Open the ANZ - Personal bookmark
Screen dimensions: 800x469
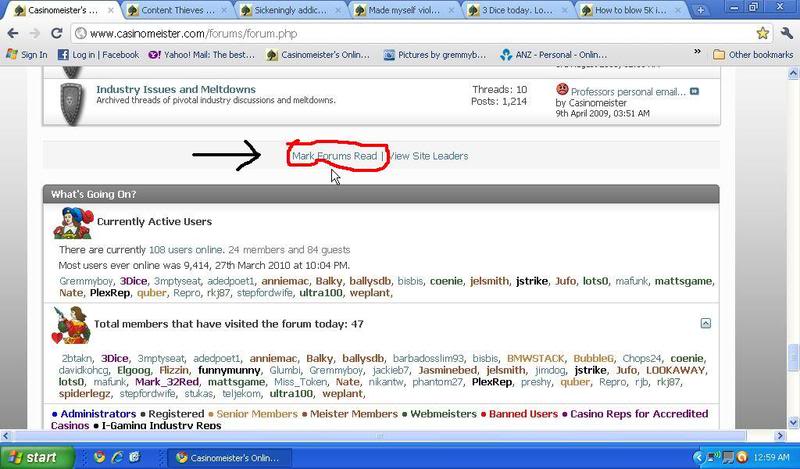(x=554, y=55)
